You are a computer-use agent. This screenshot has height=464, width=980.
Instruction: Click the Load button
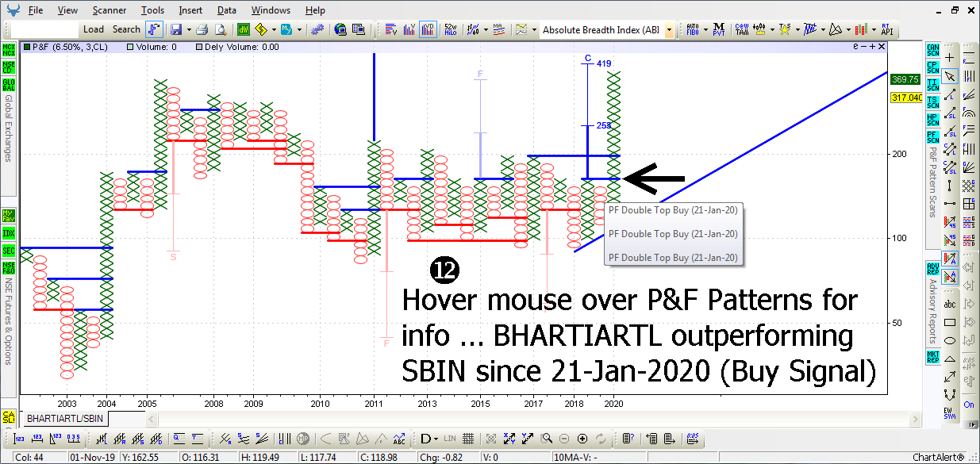tap(94, 29)
